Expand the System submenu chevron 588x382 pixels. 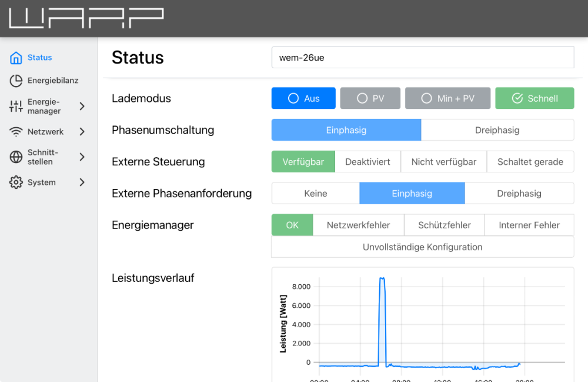point(82,182)
